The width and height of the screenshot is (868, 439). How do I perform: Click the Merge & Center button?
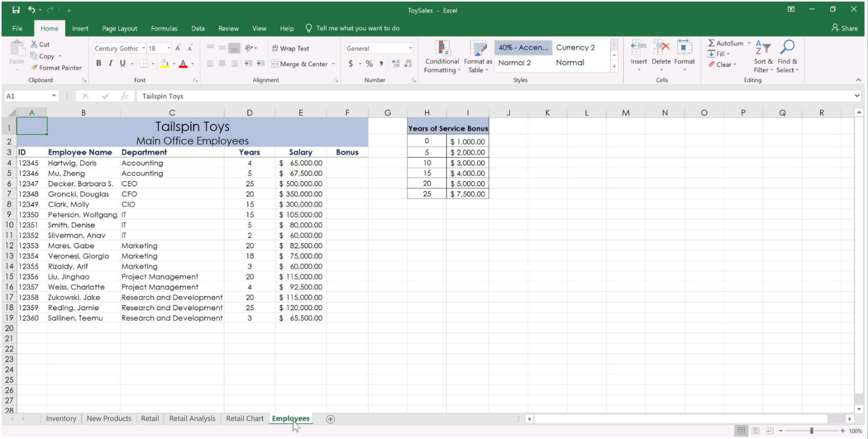(x=300, y=64)
